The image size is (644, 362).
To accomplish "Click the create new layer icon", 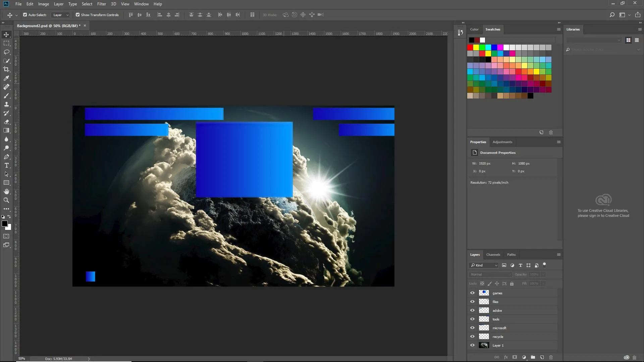I will pos(542,357).
